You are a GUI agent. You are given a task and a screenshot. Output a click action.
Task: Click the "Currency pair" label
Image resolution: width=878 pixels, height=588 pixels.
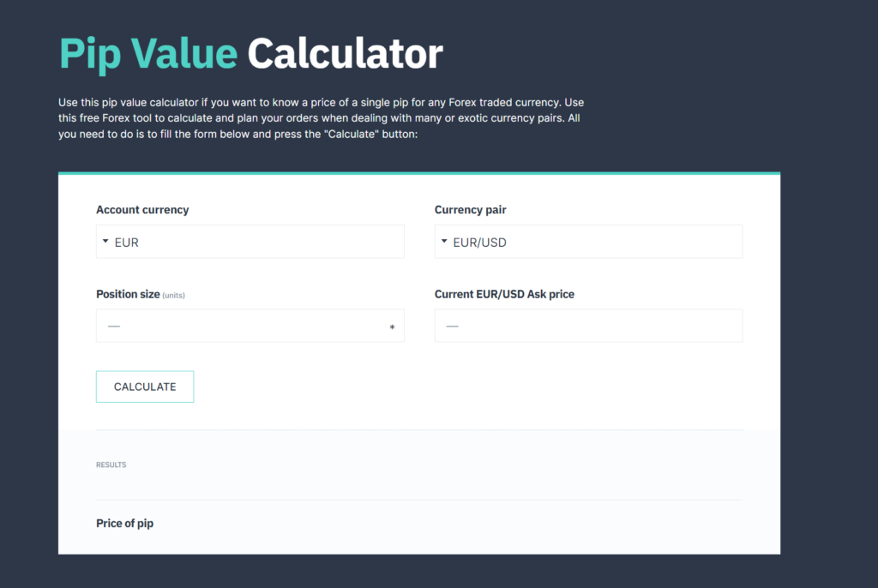(x=476, y=210)
